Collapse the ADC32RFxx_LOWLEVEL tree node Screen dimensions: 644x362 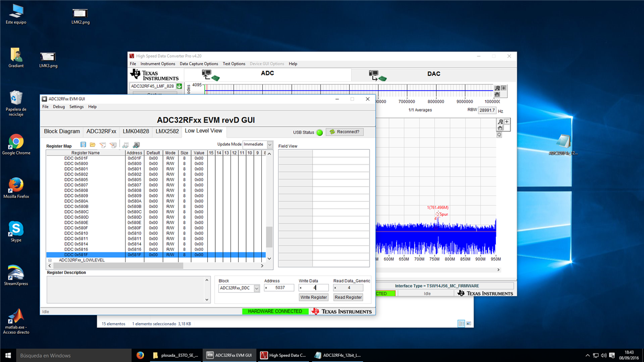pyautogui.click(x=50, y=260)
